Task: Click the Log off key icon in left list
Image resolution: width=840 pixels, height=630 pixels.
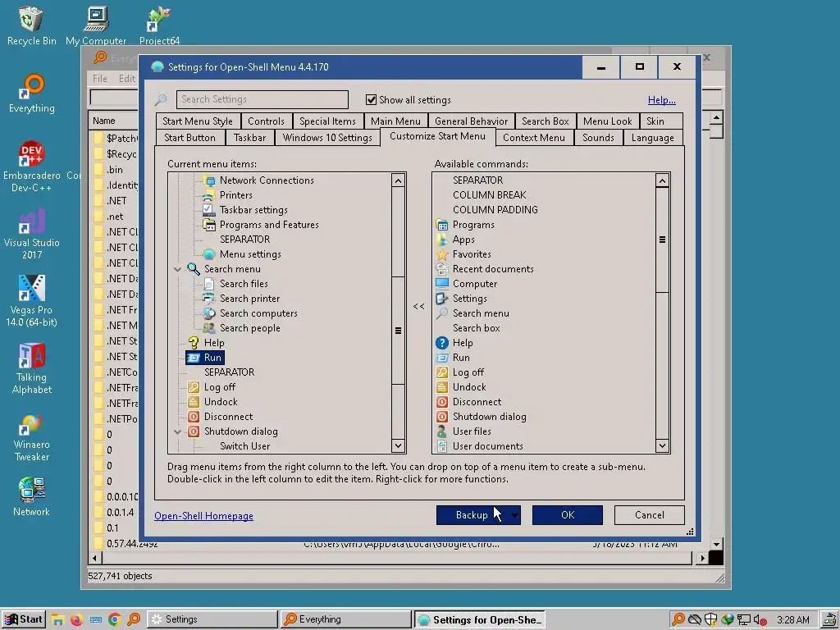Action: [x=194, y=387]
